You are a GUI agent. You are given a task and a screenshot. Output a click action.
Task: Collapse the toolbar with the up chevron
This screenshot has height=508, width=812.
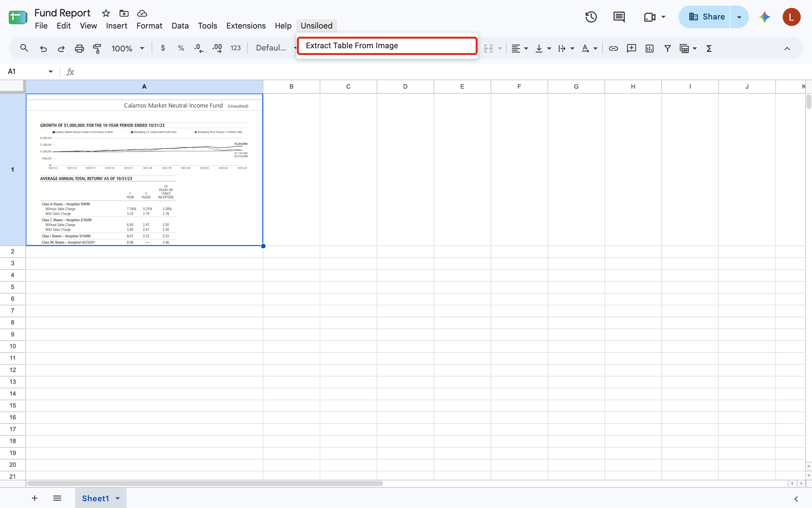[x=787, y=48]
